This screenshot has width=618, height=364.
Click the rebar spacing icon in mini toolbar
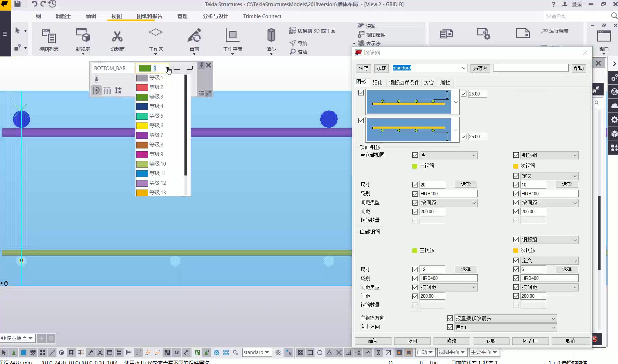(107, 90)
